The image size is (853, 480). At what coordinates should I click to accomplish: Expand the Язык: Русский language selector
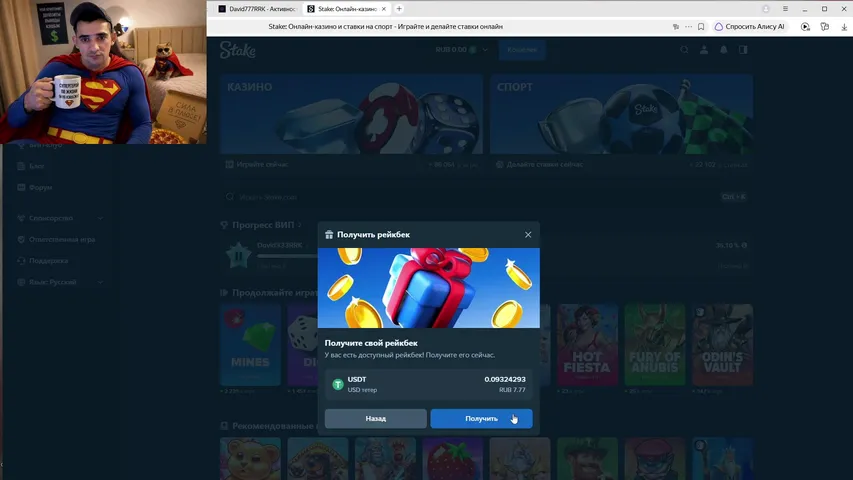tap(60, 282)
